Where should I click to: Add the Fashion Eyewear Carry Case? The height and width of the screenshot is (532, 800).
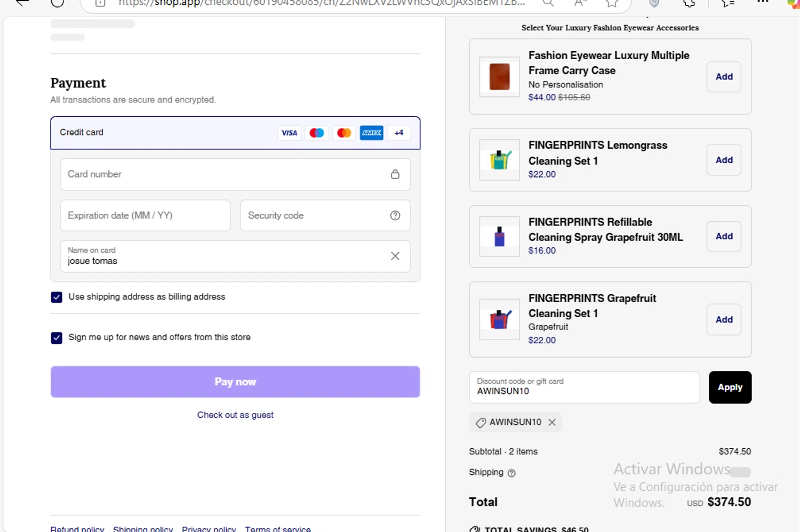click(724, 77)
